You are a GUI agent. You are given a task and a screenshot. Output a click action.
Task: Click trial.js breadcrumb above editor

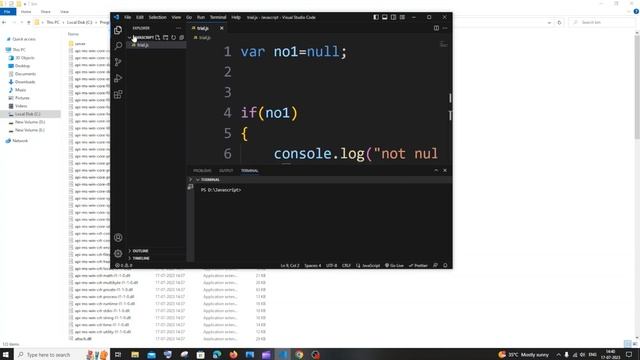point(202,38)
